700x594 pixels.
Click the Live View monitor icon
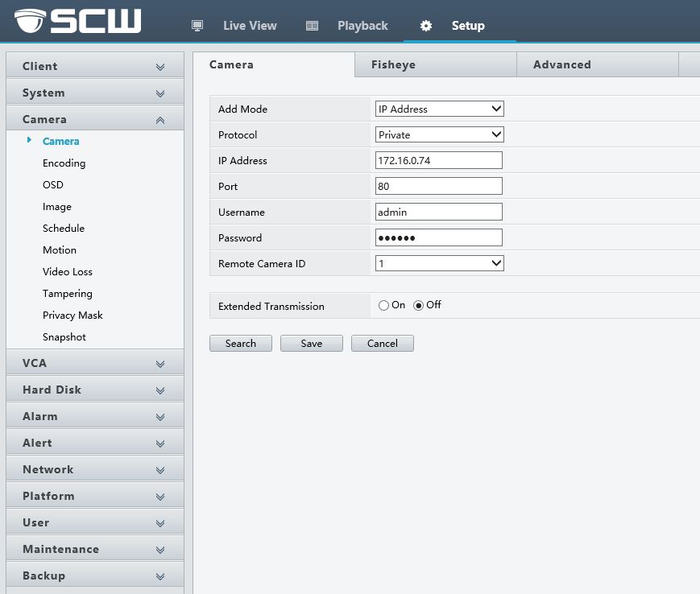tap(197, 26)
